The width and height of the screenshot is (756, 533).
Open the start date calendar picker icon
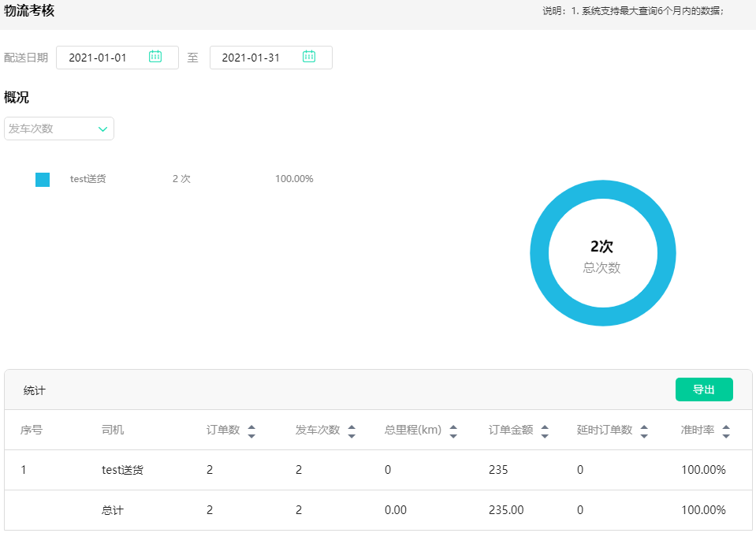coord(155,57)
